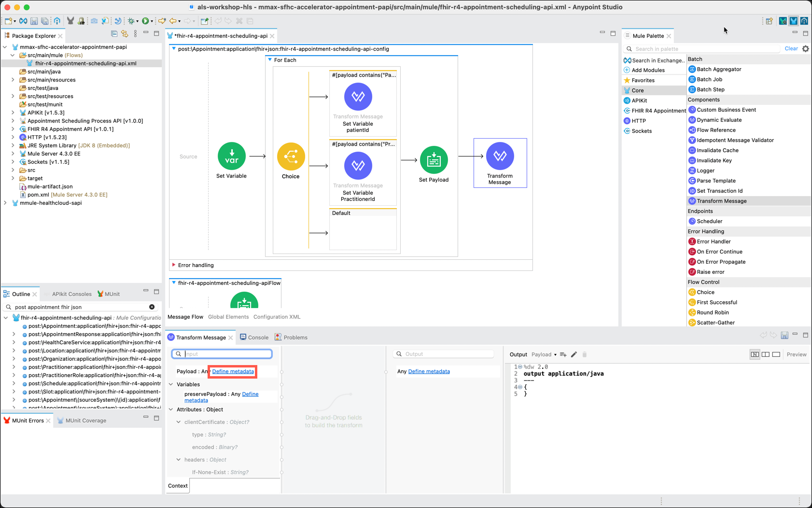This screenshot has width=812, height=508.
Task: Click the Save icon in main toolbar
Action: tap(34, 21)
